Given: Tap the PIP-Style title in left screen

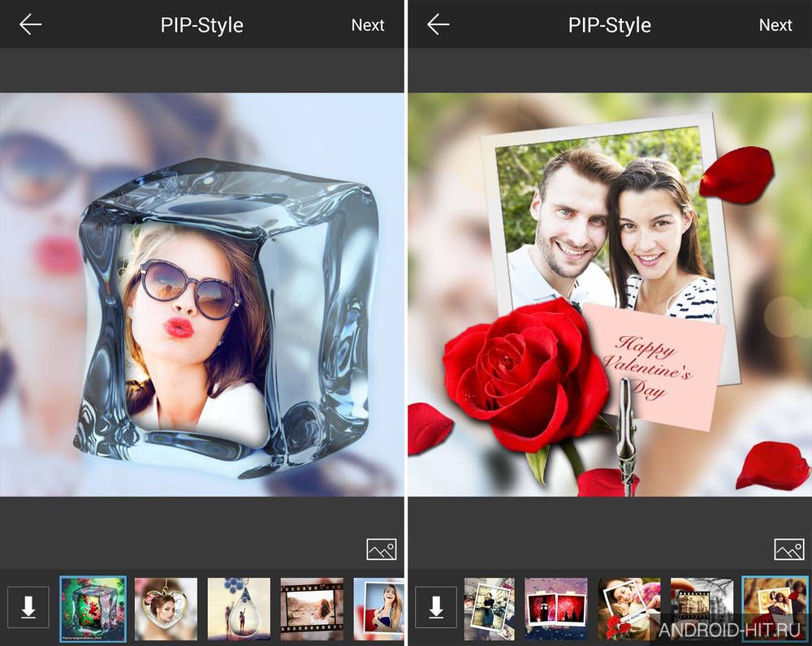Looking at the screenshot, I should pos(202,25).
